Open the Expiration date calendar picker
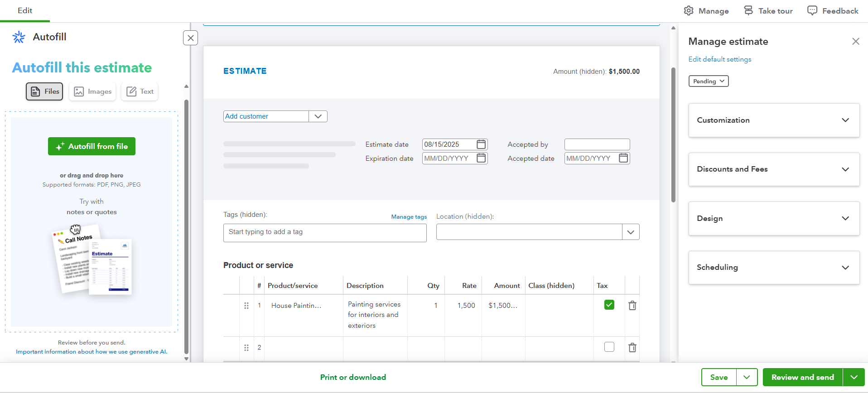The width and height of the screenshot is (868, 393). 481,158
